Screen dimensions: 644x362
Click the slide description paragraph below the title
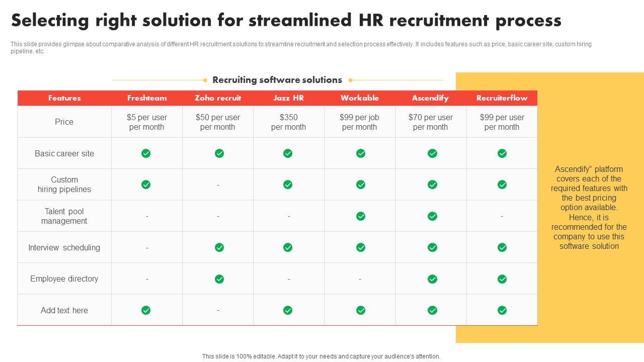click(x=301, y=48)
